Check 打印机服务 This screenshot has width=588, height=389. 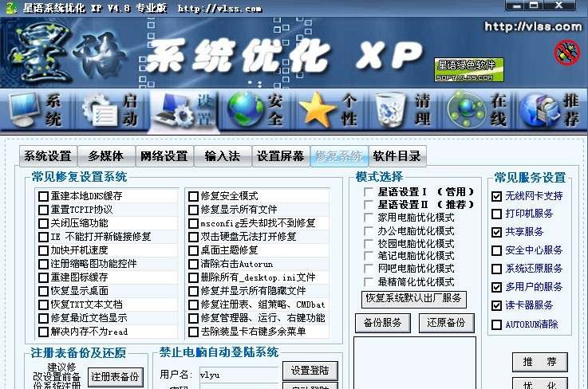click(x=496, y=214)
